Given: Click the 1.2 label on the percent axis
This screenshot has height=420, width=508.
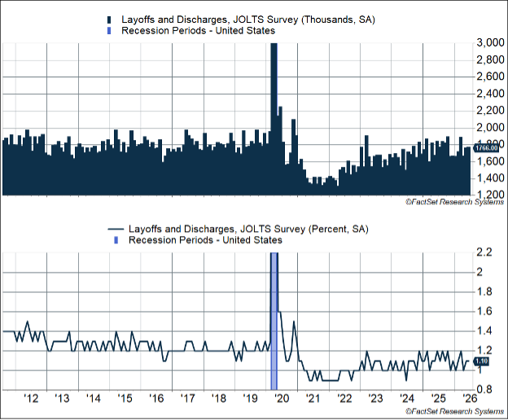Looking at the screenshot, I should coord(484,351).
